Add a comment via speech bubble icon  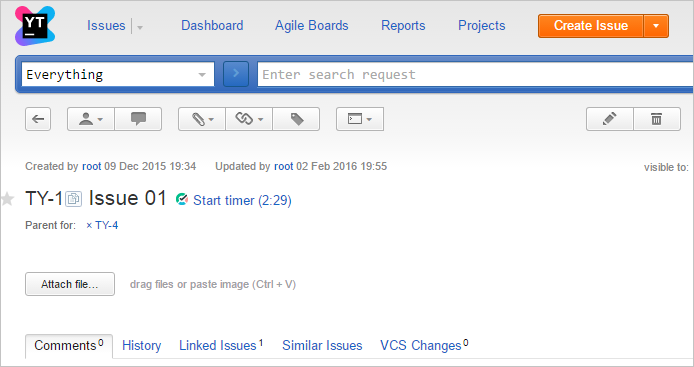coord(138,119)
